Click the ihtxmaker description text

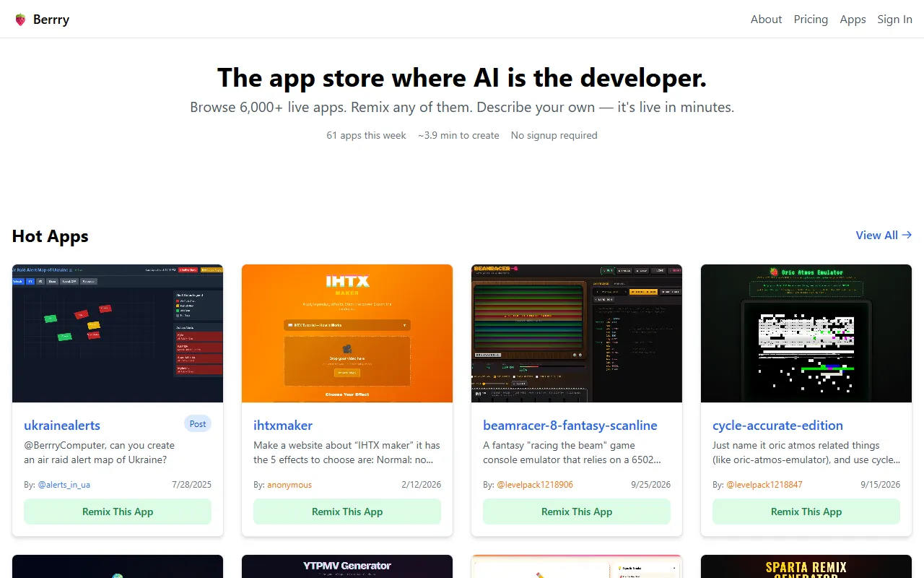[346, 452]
